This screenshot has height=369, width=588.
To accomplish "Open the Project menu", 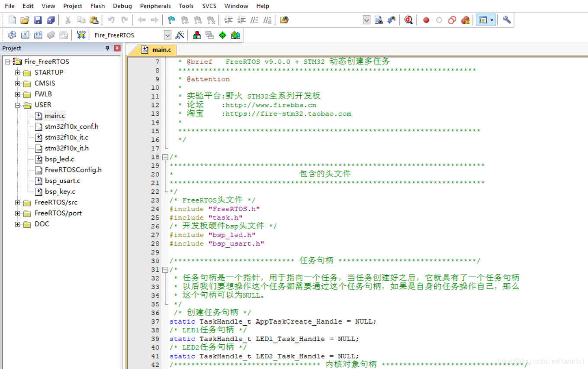I will pyautogui.click(x=73, y=6).
